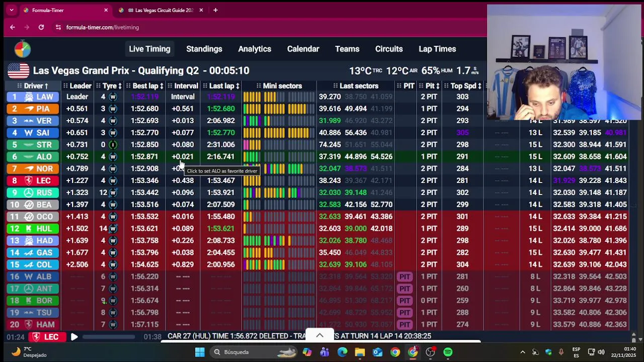The width and height of the screenshot is (644, 362).
Task: Open File Explorer from the taskbar
Action: coord(360,352)
